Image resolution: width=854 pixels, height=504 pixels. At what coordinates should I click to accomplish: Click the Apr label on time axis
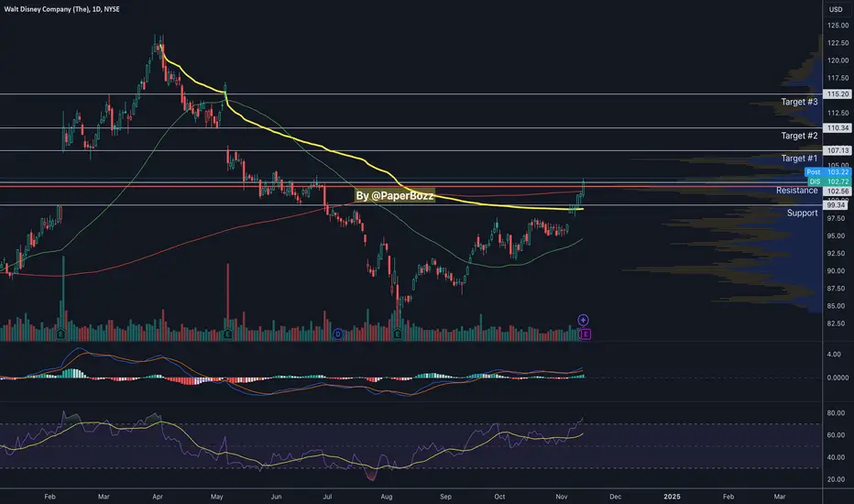click(158, 497)
